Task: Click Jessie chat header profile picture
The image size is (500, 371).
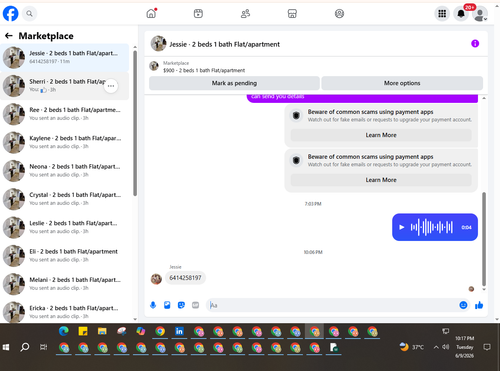Action: tap(158, 44)
